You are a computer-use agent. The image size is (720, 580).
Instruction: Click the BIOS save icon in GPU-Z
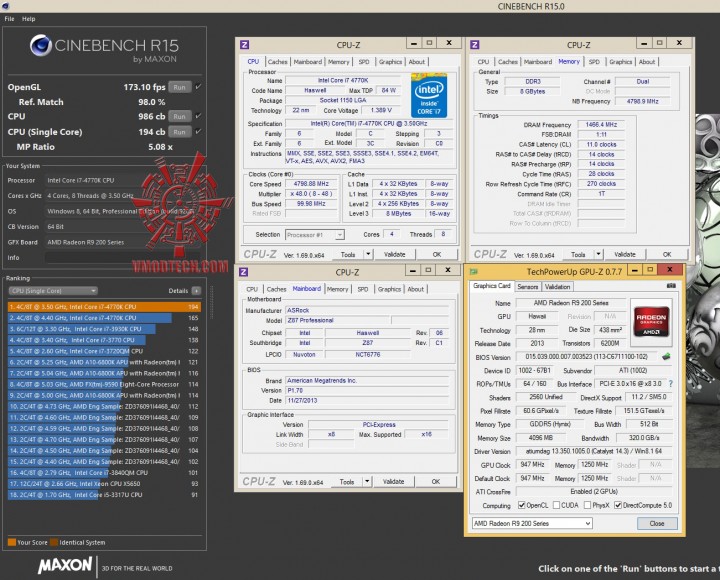pos(666,356)
